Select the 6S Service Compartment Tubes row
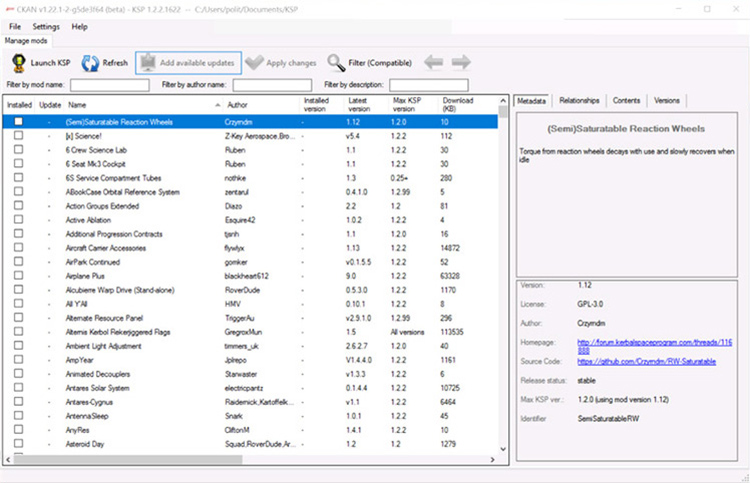Viewport: 750px width, 483px height. pyautogui.click(x=250, y=178)
